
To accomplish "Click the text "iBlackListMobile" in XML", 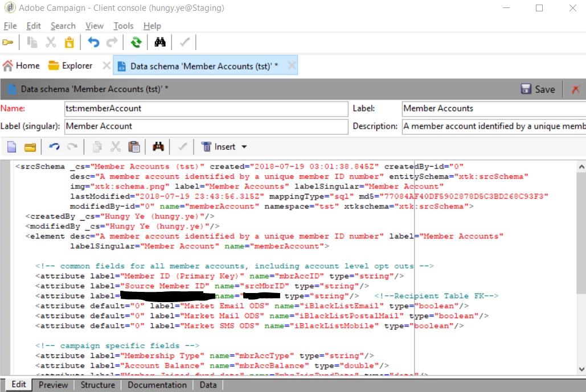I will tap(334, 326).
